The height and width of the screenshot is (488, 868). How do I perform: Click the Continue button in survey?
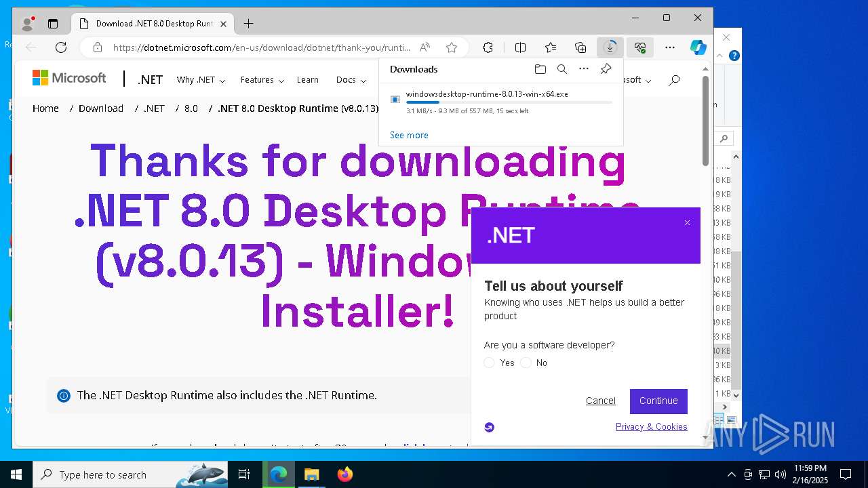pos(658,401)
